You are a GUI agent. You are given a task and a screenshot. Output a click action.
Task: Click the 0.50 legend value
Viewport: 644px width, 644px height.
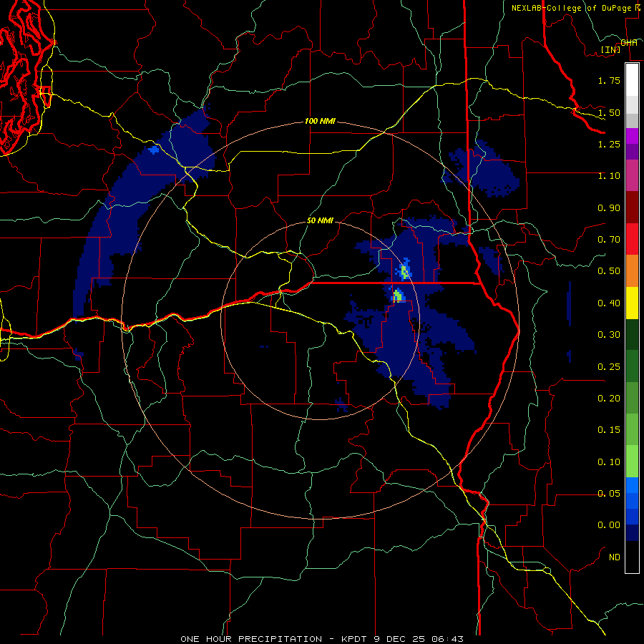point(609,271)
